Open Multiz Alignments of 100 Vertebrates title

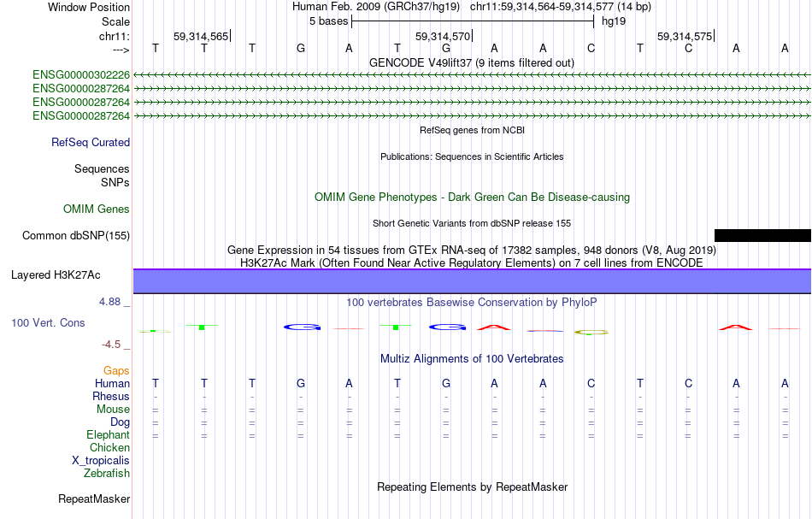472,358
